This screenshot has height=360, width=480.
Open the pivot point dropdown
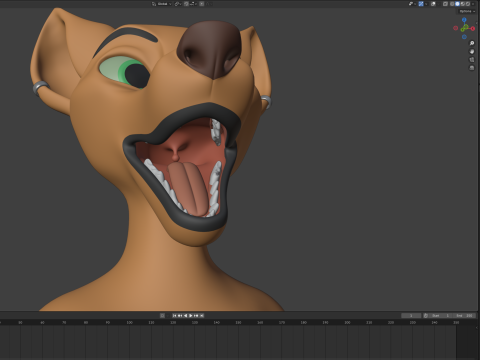point(178,4)
